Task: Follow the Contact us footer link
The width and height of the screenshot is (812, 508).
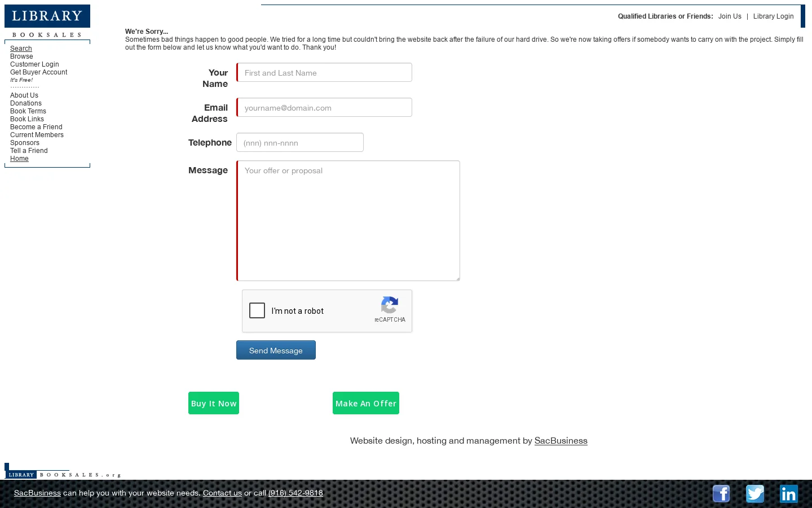Action: [x=222, y=493]
